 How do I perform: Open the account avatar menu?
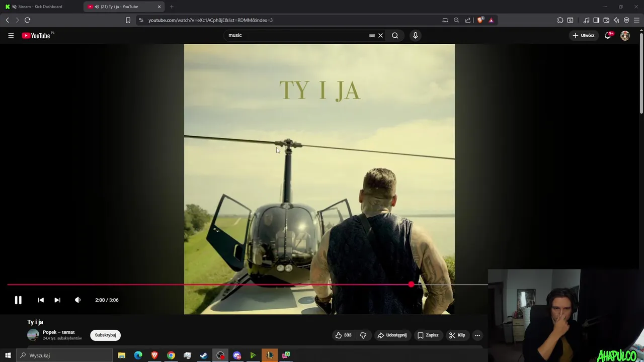pyautogui.click(x=625, y=36)
